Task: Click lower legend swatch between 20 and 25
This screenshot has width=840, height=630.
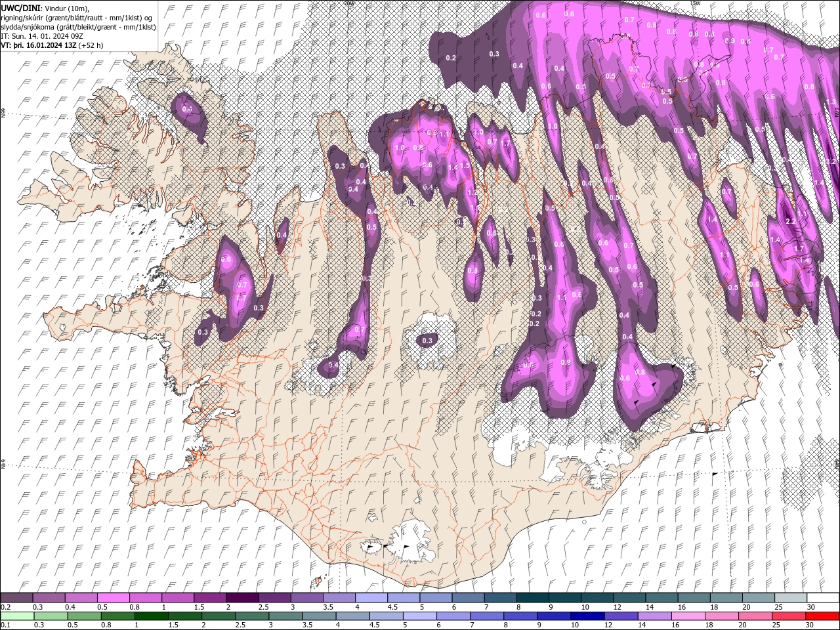Action: (755, 616)
